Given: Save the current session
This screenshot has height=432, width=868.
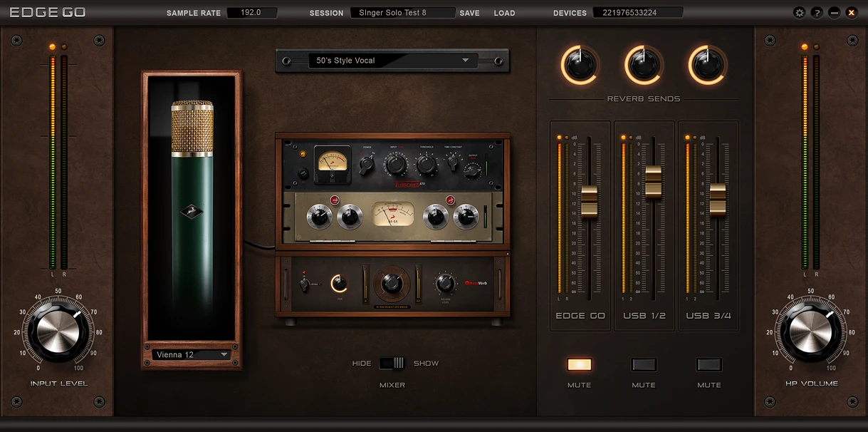Looking at the screenshot, I should click(x=469, y=13).
